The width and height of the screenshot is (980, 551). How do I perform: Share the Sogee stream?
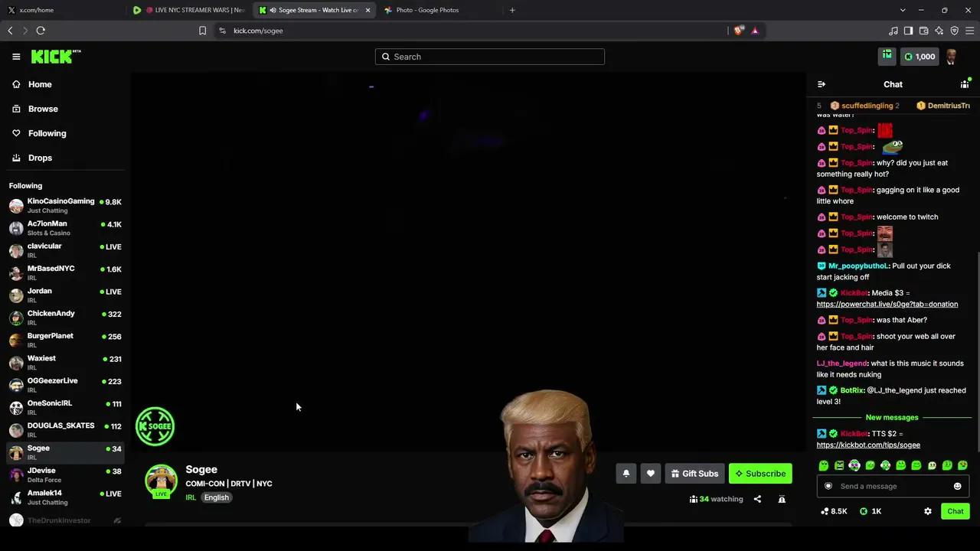click(x=757, y=499)
